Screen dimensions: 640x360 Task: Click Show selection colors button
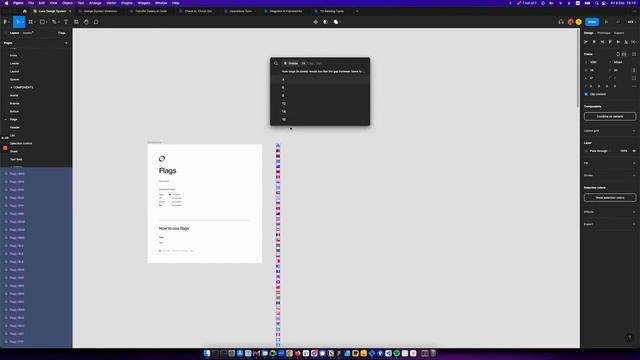tap(610, 198)
